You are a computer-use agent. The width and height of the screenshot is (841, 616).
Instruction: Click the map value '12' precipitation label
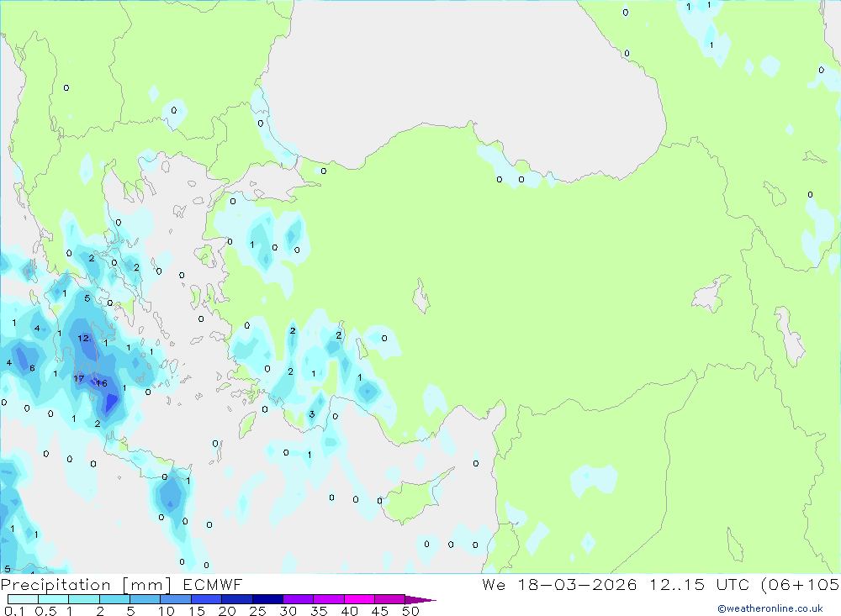[x=83, y=339]
